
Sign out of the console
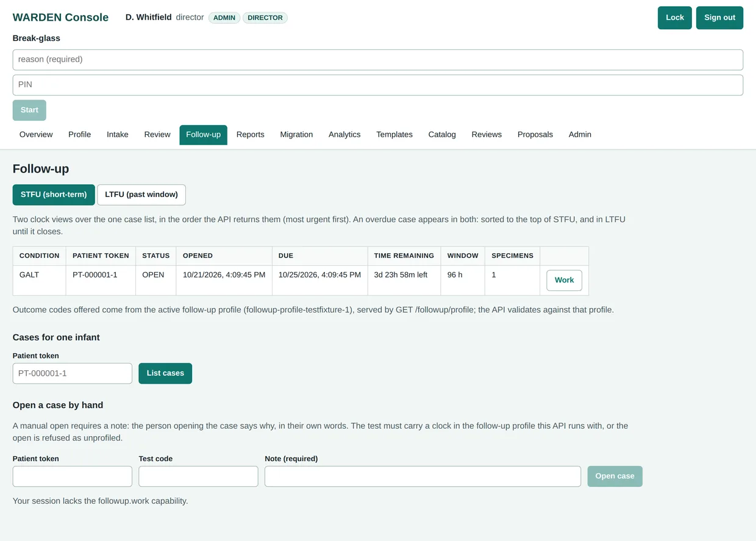coord(719,18)
